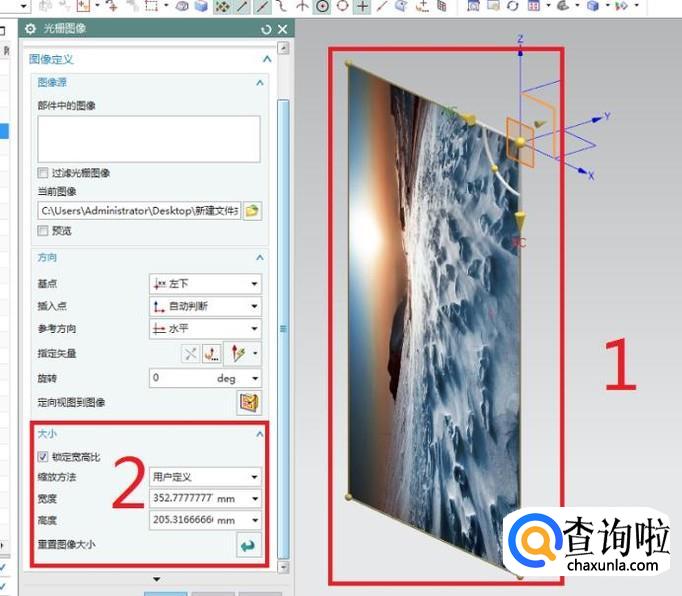Click the reset image size arrow icon
This screenshot has height=596, width=682.
[x=249, y=545]
